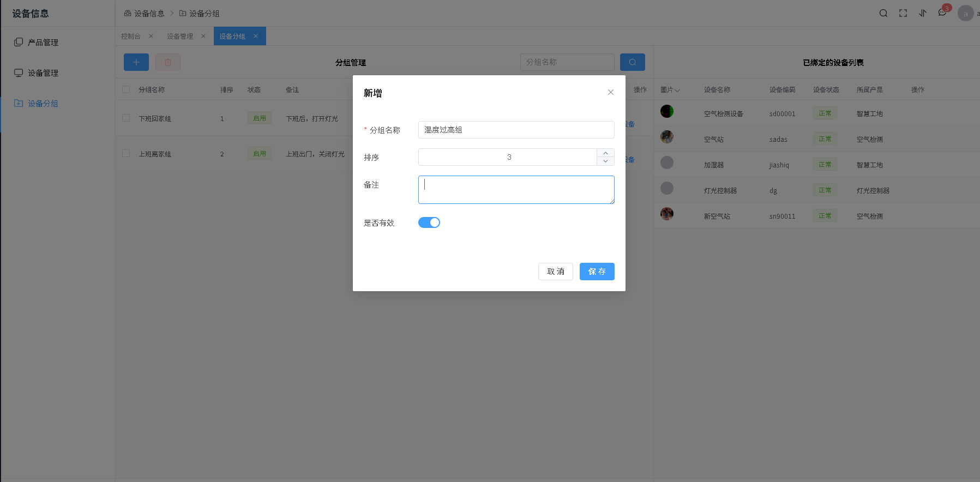Image resolution: width=980 pixels, height=482 pixels.
Task: Click the search magnifier icon in header
Action: [883, 13]
